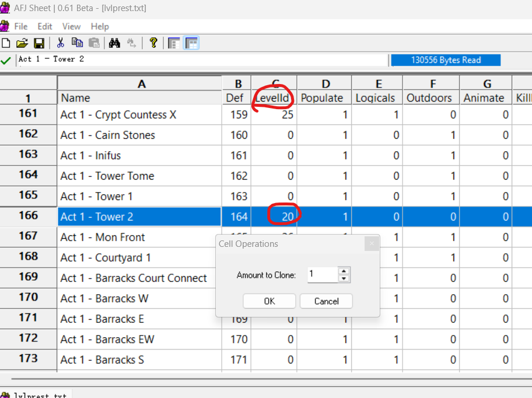This screenshot has width=532, height=398.
Task: Click the Cut scissors icon
Action: point(61,43)
